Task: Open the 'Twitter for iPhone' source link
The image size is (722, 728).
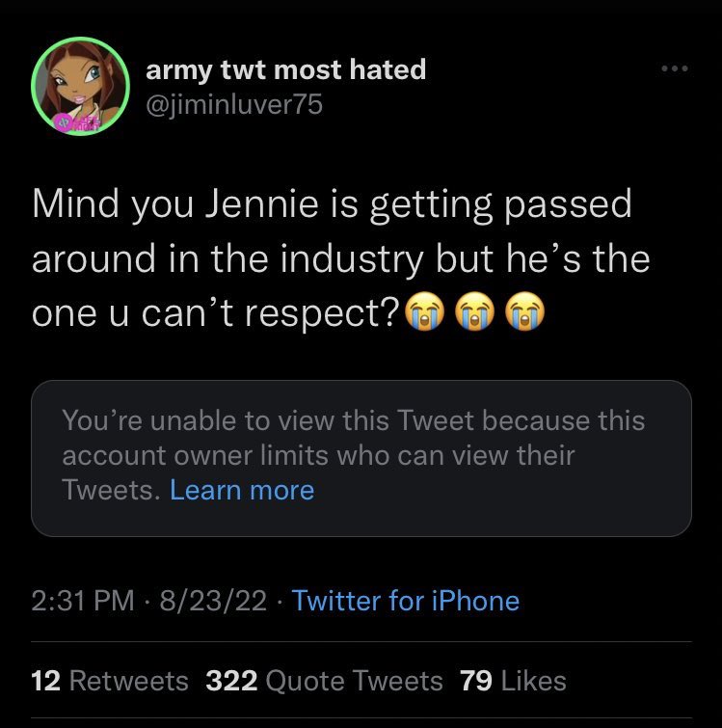Action: pyautogui.click(x=406, y=601)
